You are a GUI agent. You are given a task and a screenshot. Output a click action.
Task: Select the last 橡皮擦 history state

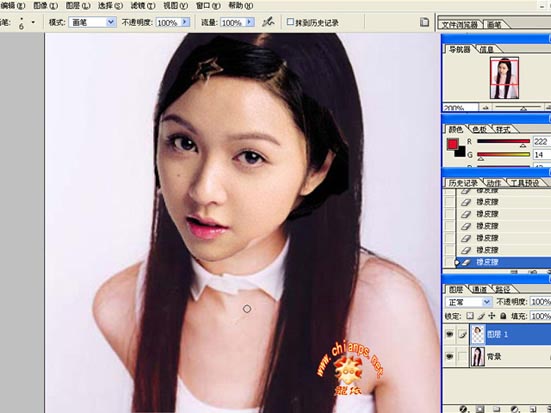(503, 262)
